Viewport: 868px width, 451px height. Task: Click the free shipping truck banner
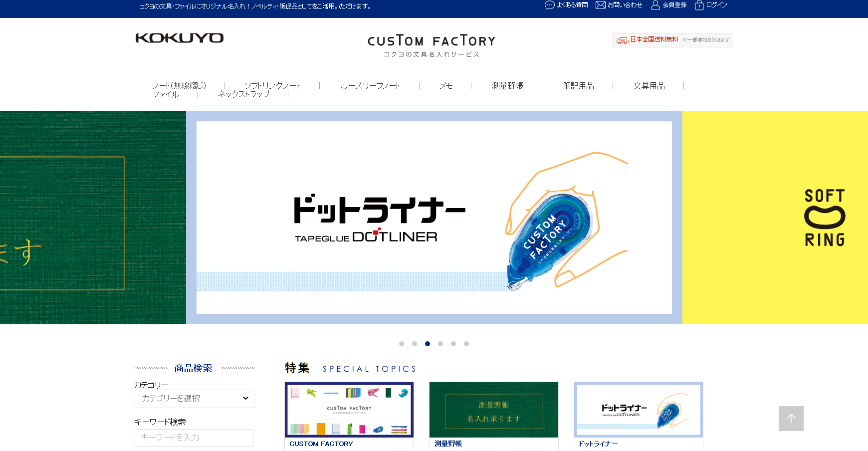coord(673,40)
